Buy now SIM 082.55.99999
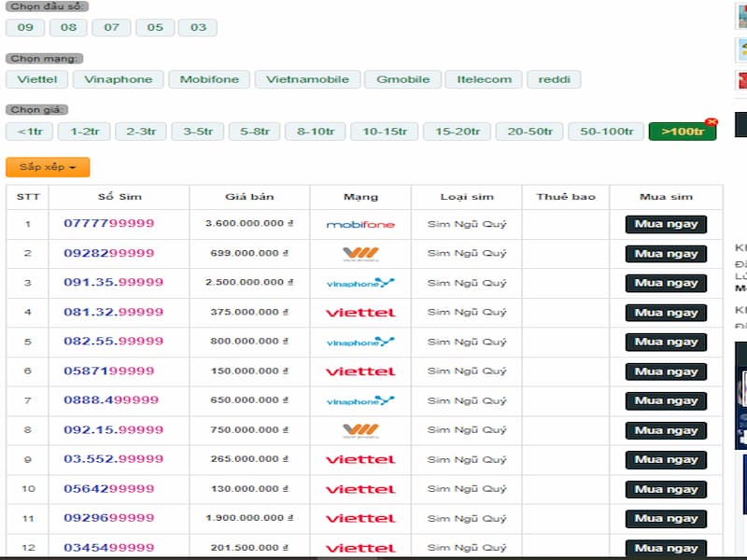 coord(666,342)
